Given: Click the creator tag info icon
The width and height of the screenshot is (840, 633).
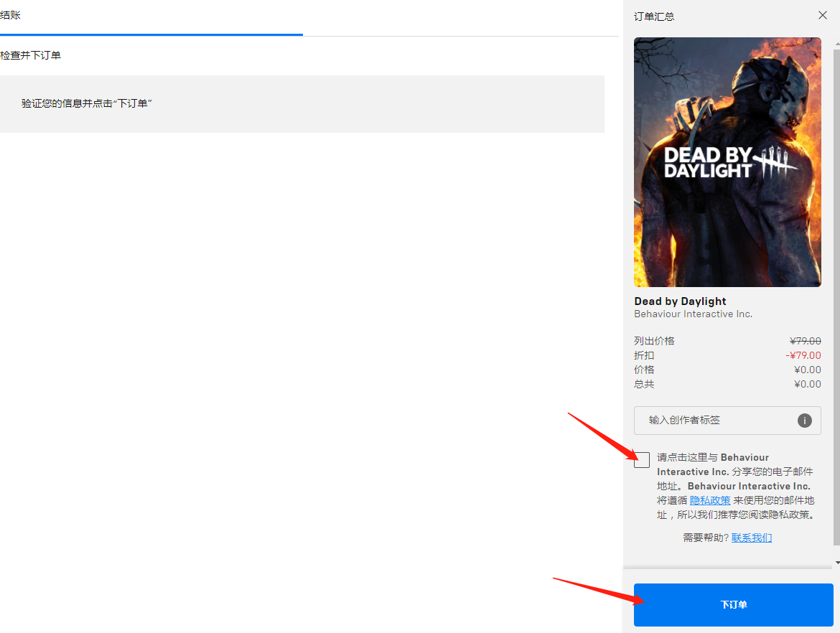Looking at the screenshot, I should tap(805, 421).
